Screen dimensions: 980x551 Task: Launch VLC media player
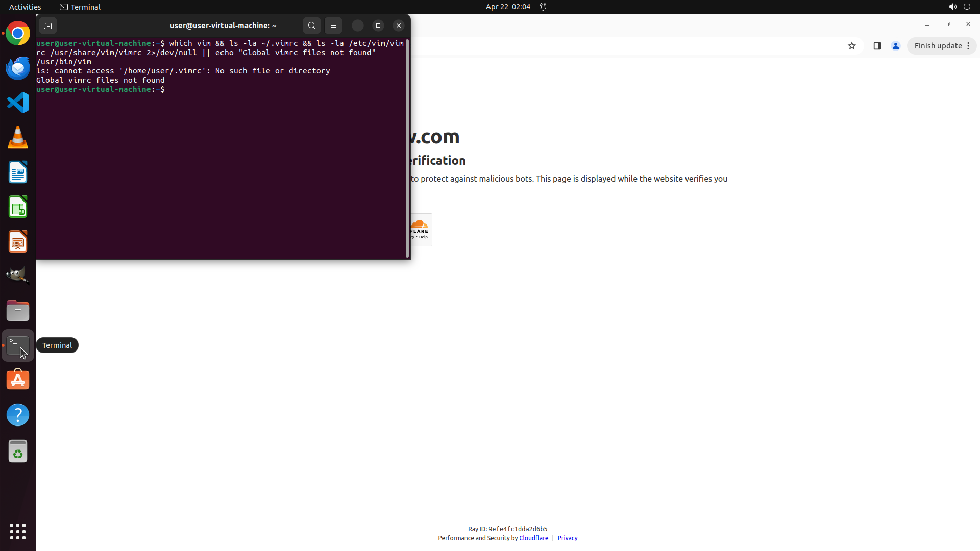pos(18,137)
